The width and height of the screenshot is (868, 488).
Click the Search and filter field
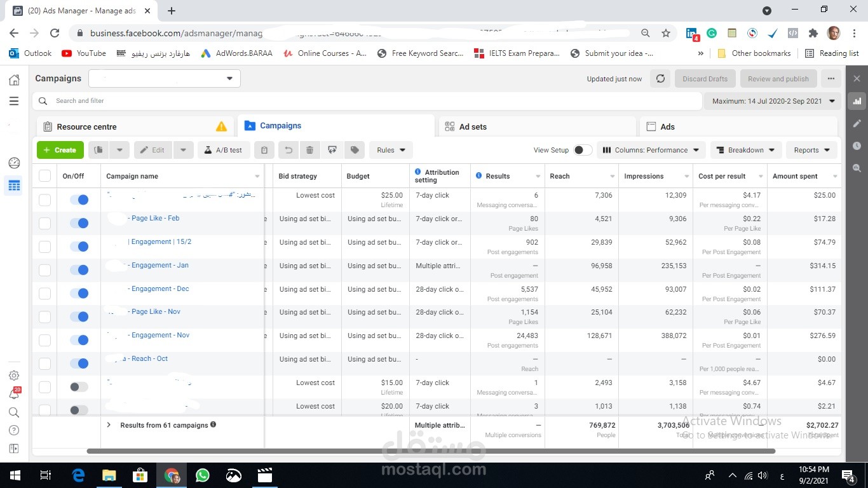pos(367,101)
